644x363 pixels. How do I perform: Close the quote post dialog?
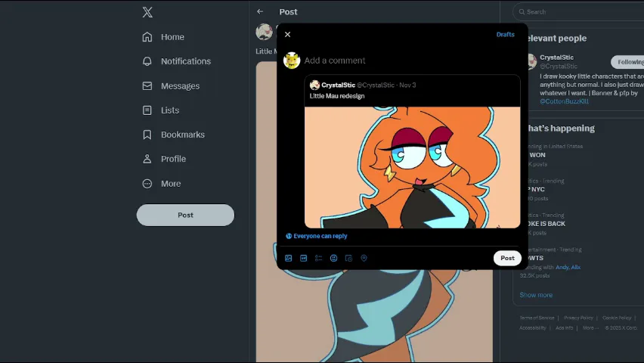pyautogui.click(x=287, y=35)
